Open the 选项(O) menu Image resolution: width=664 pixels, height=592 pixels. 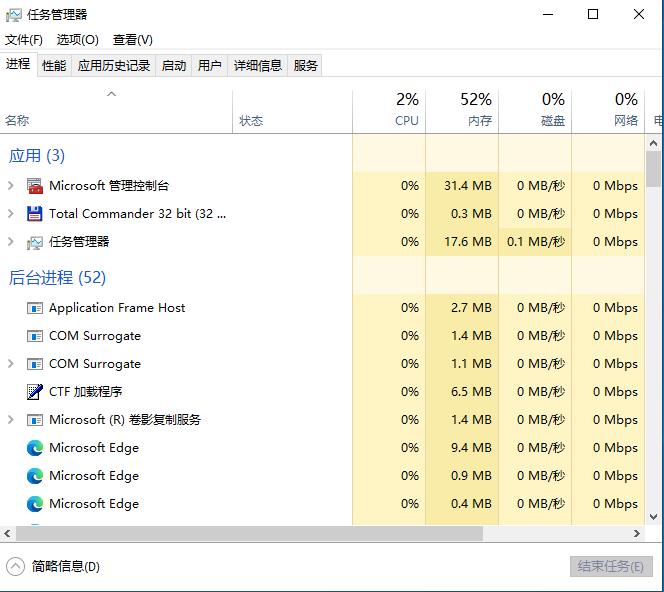[x=77, y=40]
